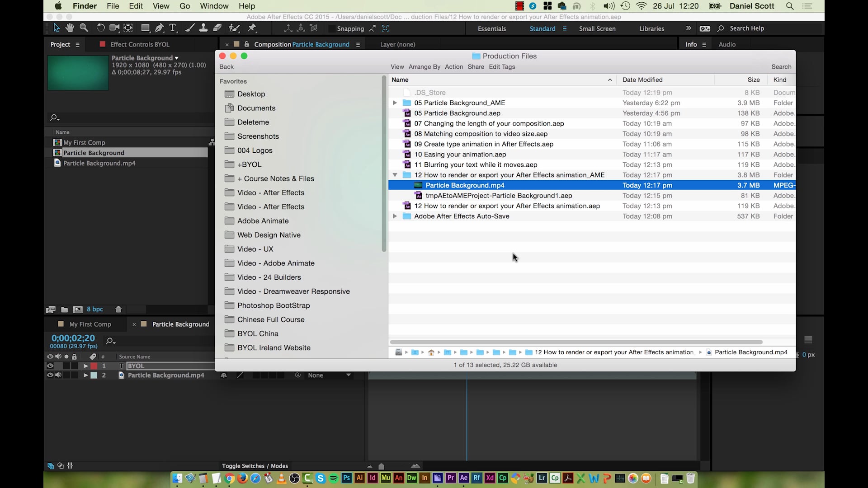Viewport: 868px width, 488px height.
Task: Select the Hand tool
Action: [70, 28]
